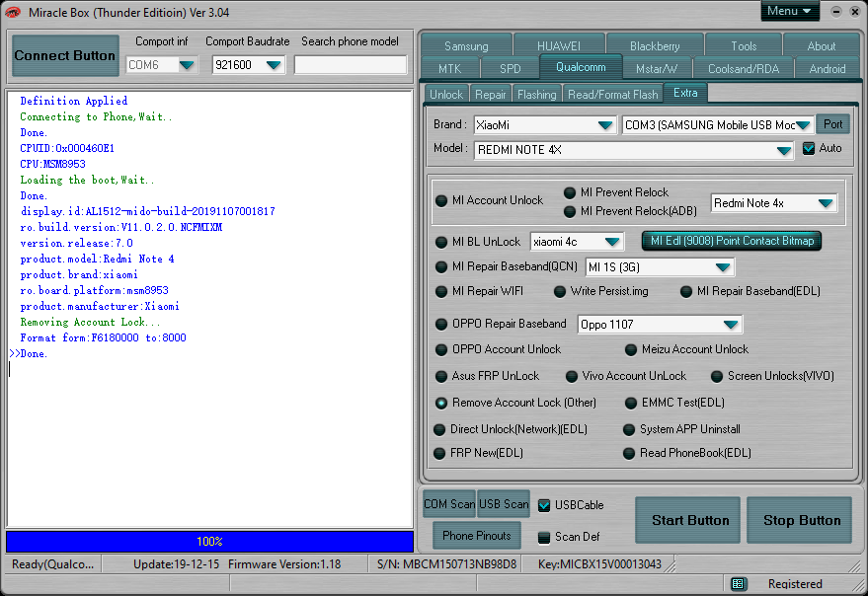This screenshot has width=868, height=596.
Task: Open the Unlock sub-tab
Action: pyautogui.click(x=446, y=94)
